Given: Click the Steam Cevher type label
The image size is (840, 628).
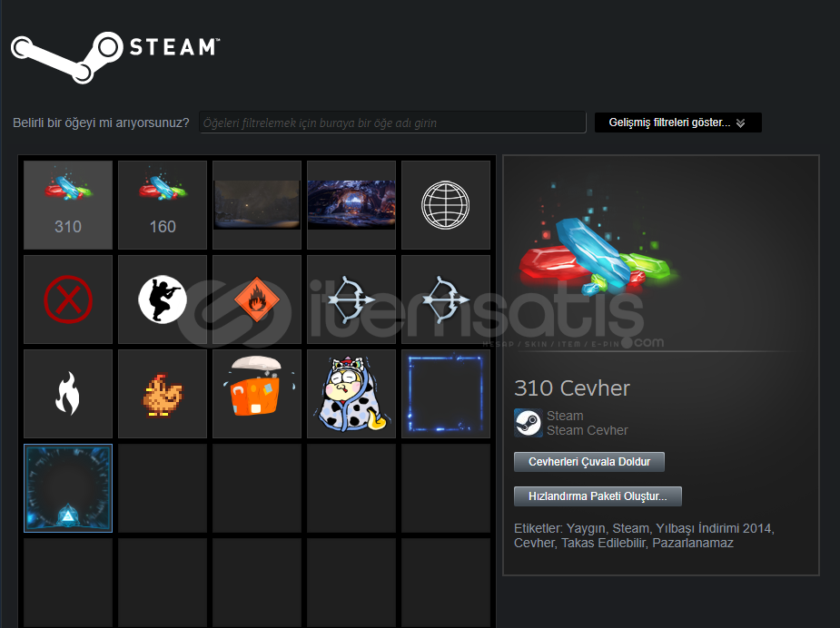Looking at the screenshot, I should point(588,430).
